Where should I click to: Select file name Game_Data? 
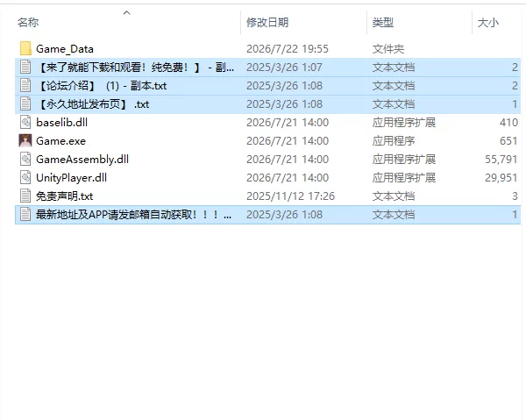(x=65, y=49)
